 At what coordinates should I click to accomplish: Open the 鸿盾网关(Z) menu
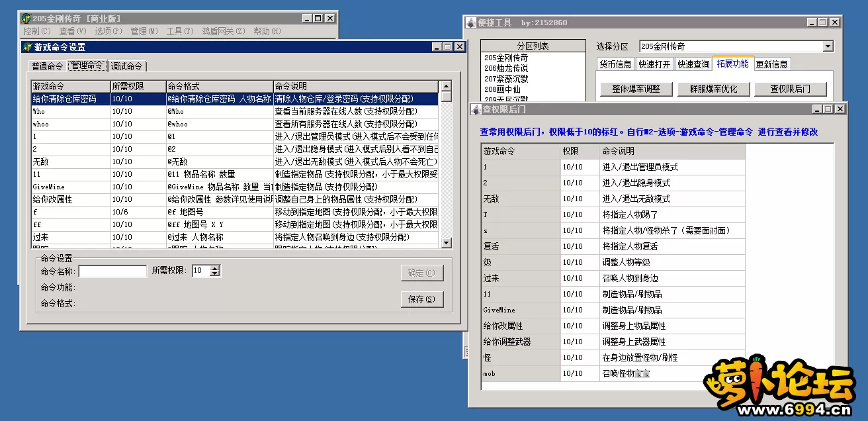224,31
